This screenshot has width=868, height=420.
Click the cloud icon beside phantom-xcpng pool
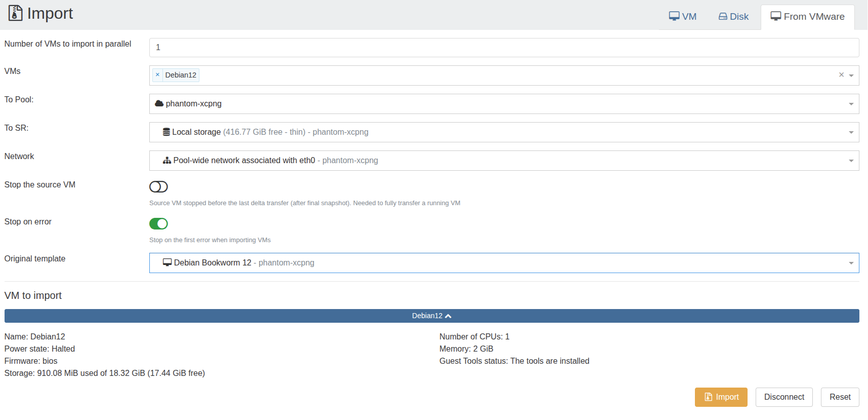click(x=159, y=103)
